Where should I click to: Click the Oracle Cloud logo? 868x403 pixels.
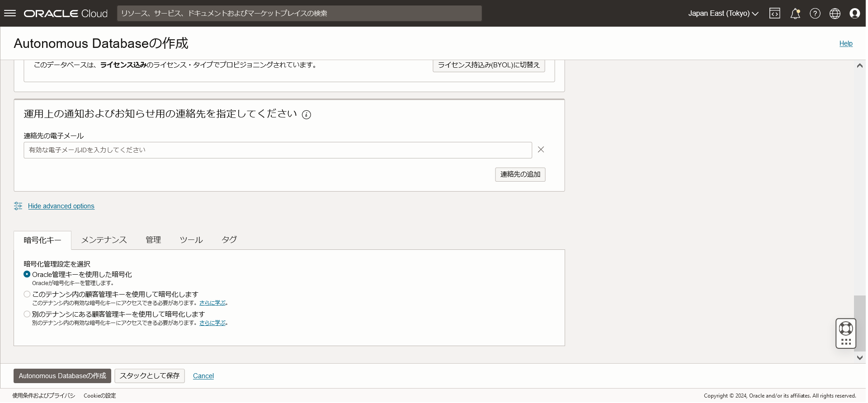(x=66, y=14)
